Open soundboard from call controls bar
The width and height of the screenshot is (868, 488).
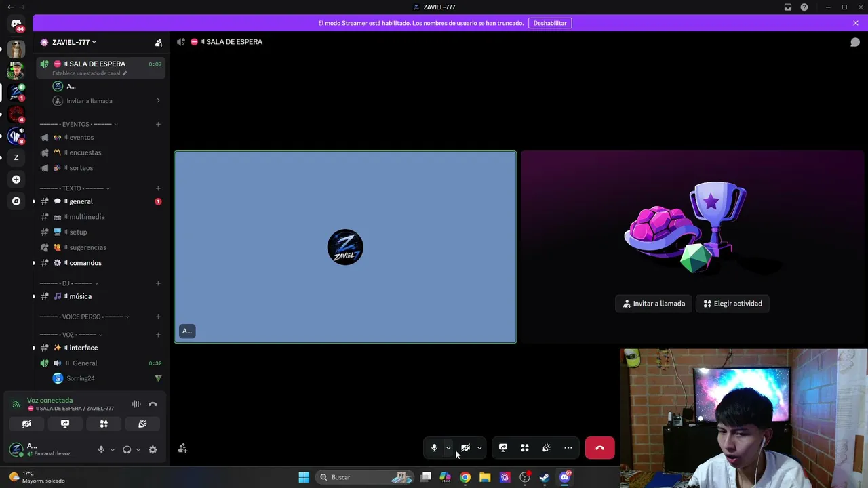coord(547,448)
